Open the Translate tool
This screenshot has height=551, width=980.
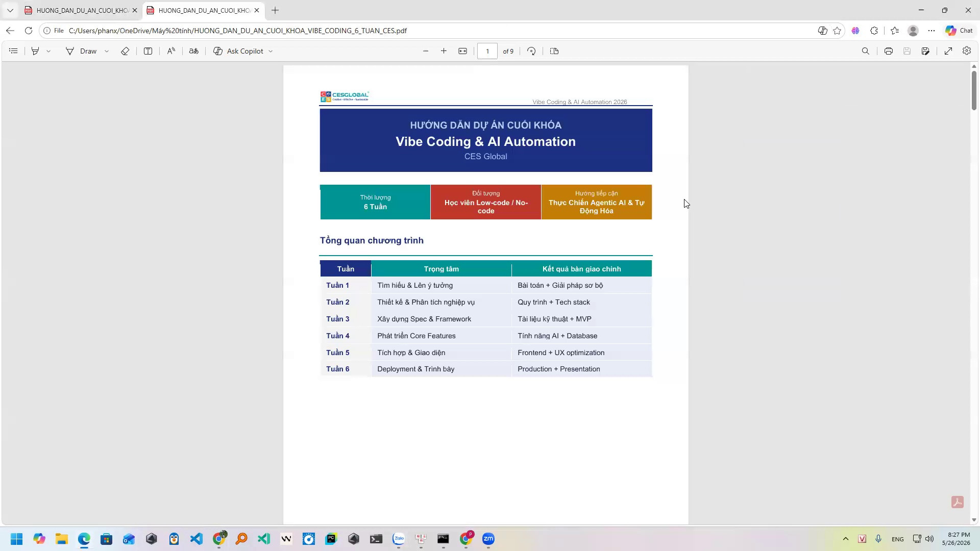coord(194,51)
